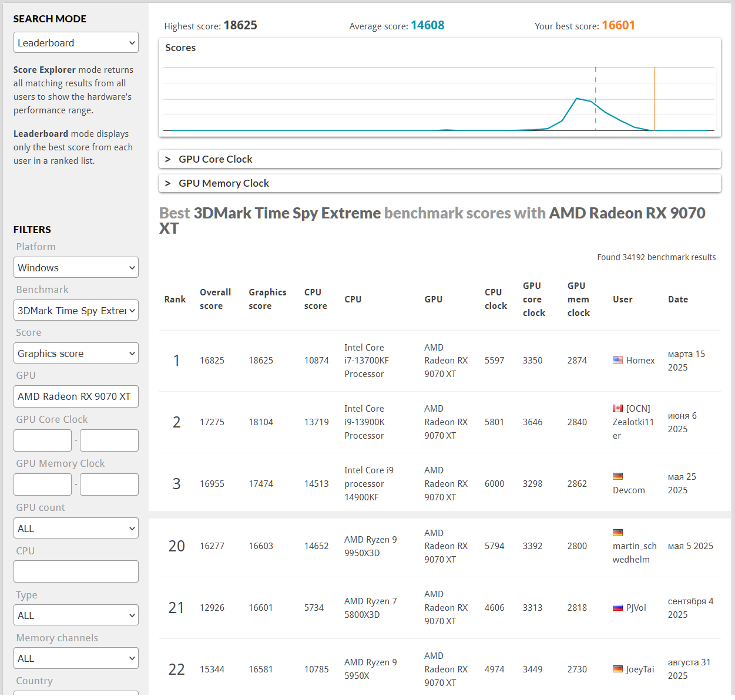Click the Canadian flag next to [OCN] Zealotki11er

[x=617, y=408]
